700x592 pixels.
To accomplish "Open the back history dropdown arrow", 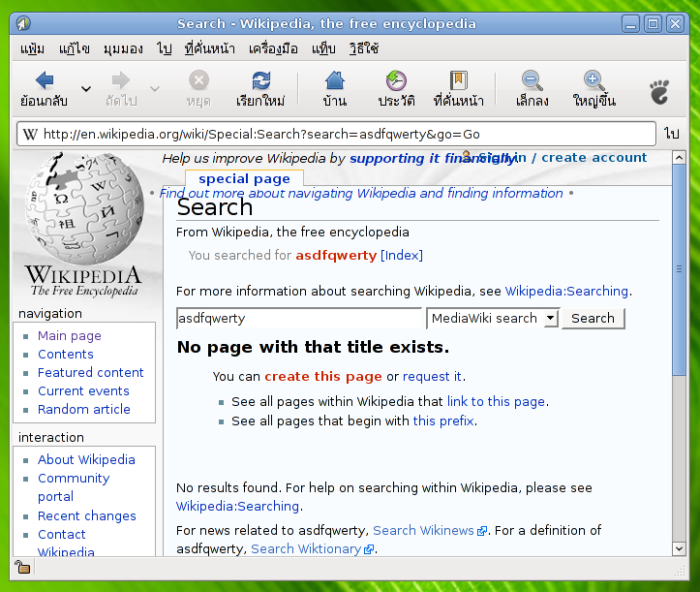I will (86, 89).
